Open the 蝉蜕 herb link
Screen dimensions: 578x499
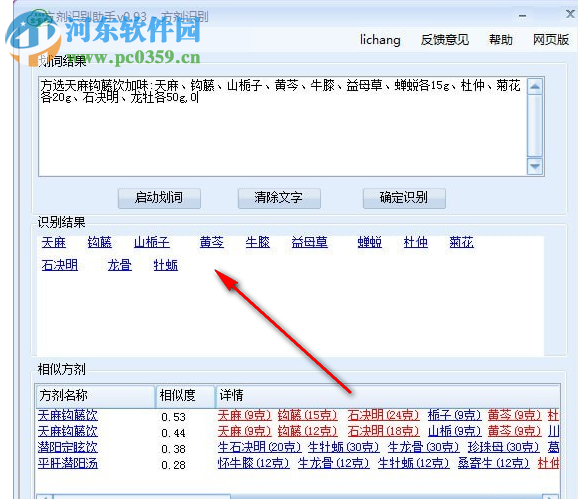(x=370, y=242)
